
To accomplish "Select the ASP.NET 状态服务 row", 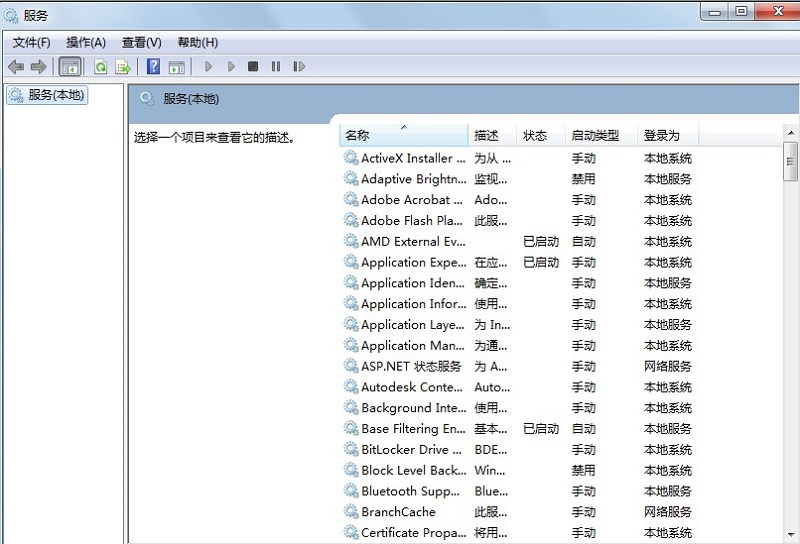I will coord(518,366).
